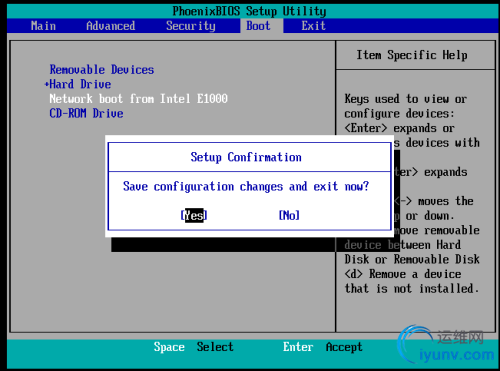Click '<d> Remove a device' help line
Screen dimensions: 500x371
point(403,274)
